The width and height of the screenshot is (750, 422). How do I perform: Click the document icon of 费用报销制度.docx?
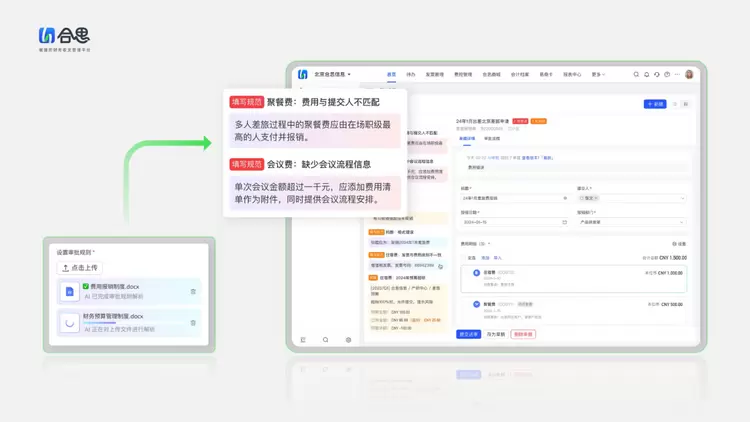(x=70, y=292)
